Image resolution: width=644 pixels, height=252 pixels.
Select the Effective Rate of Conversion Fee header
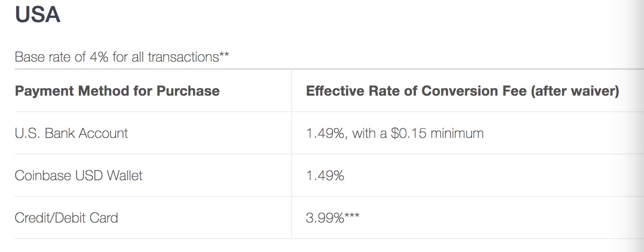click(463, 91)
